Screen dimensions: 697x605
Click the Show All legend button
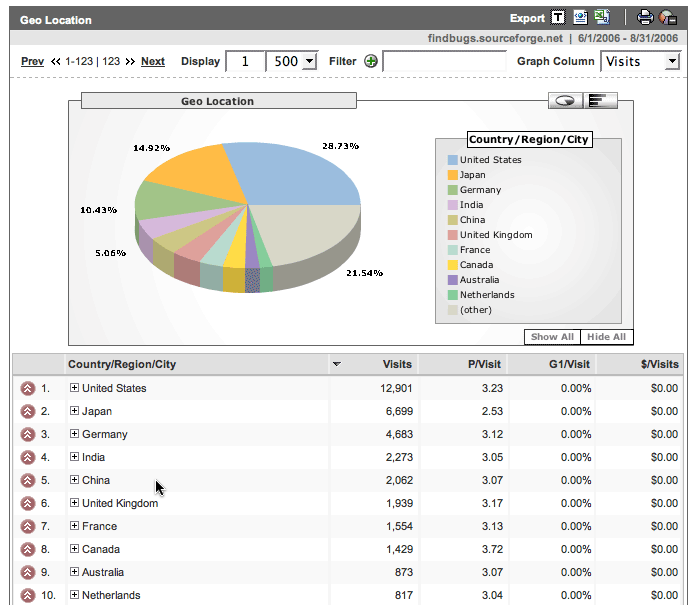tap(552, 337)
